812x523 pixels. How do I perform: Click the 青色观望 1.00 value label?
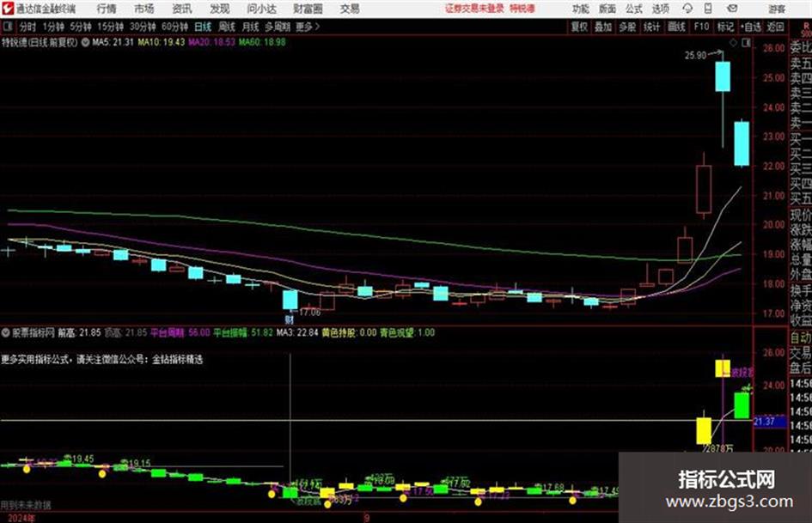point(407,332)
